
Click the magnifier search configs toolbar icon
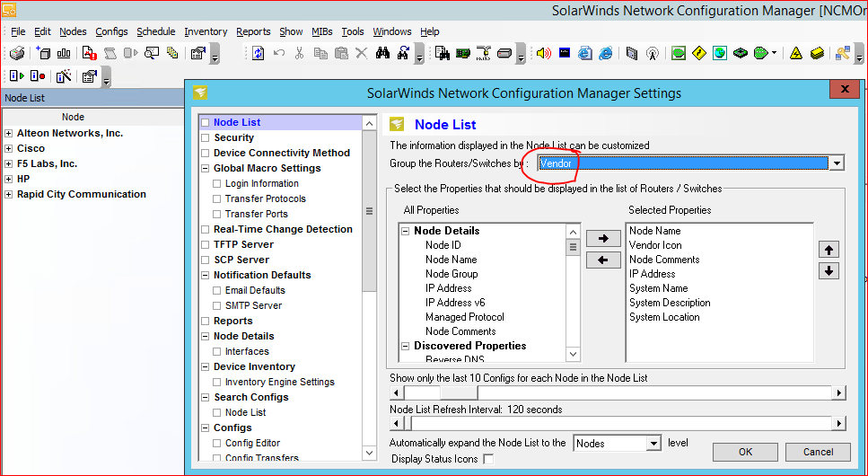point(151,53)
